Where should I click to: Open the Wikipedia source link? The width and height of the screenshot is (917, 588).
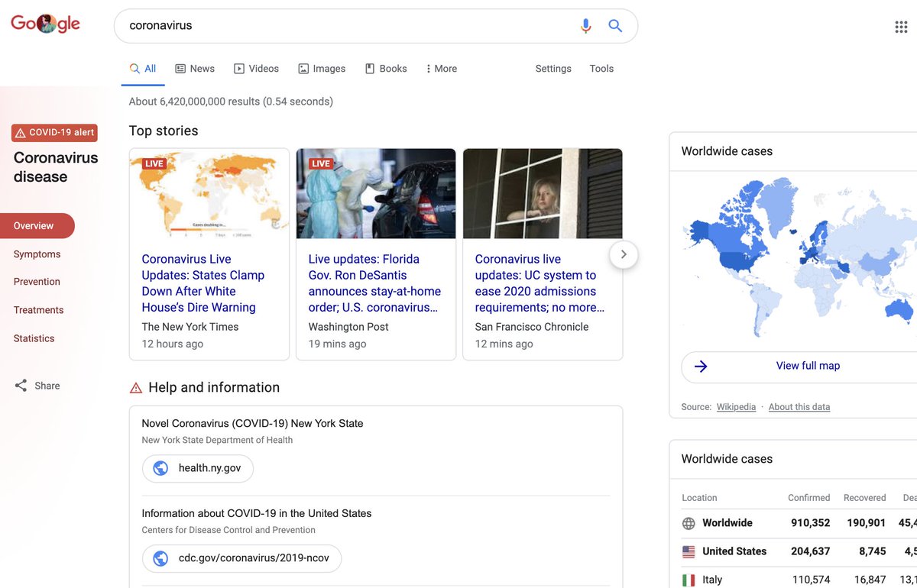(736, 407)
